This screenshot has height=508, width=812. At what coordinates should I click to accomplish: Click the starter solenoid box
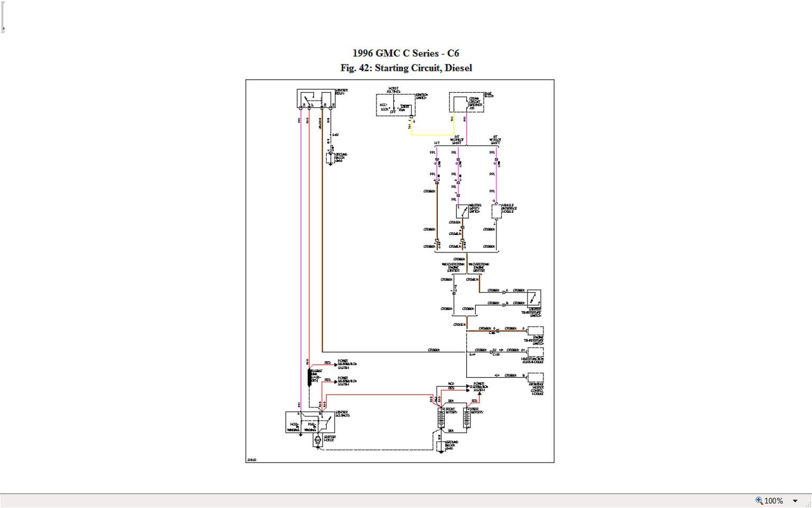pyautogui.click(x=310, y=423)
